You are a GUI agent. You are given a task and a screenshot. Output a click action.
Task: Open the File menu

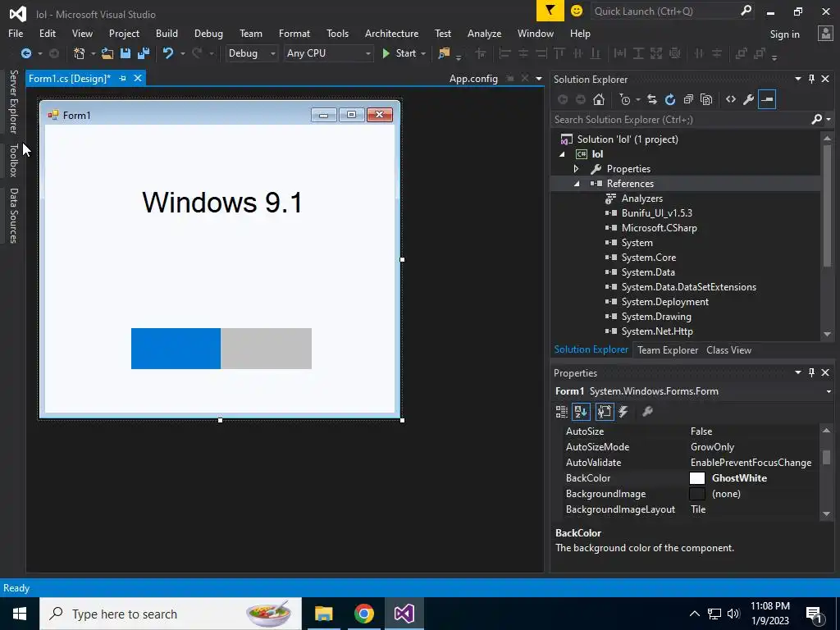[16, 33]
